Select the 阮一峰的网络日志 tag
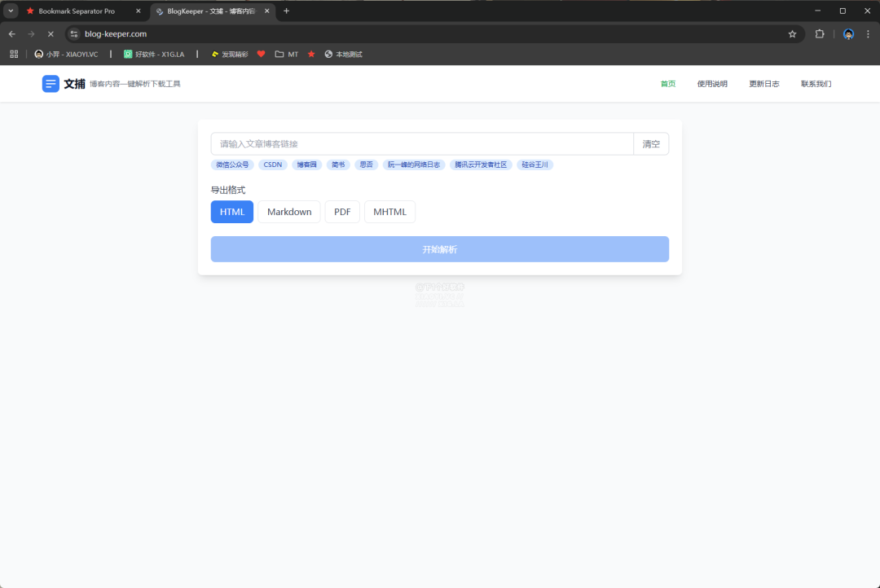The image size is (880, 588). [414, 165]
